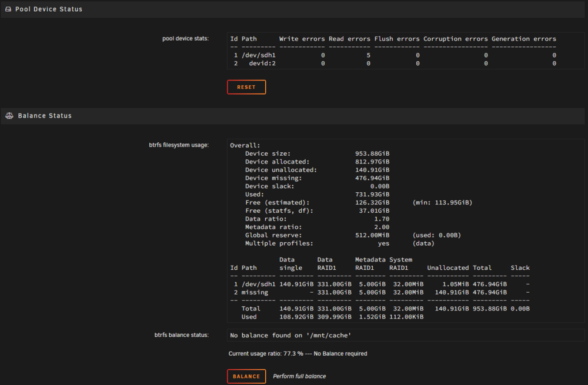Click the 'btrfs balance status:' label
Viewport: 588px width, 385px height.
[182, 335]
